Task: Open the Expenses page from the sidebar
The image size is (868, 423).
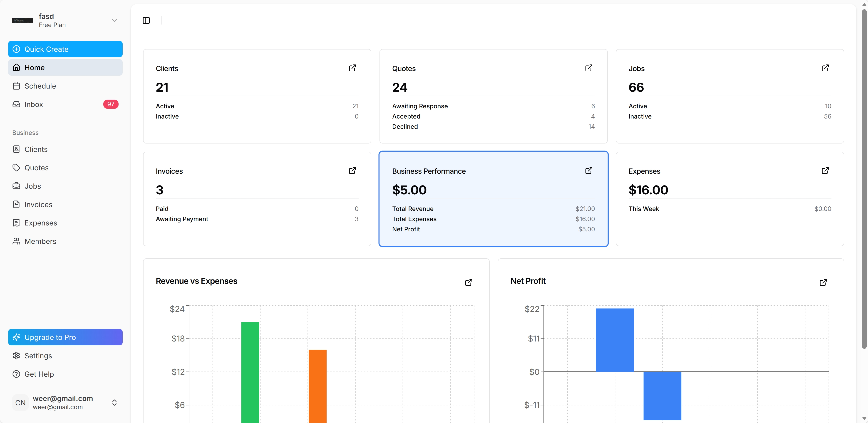Action: click(41, 223)
